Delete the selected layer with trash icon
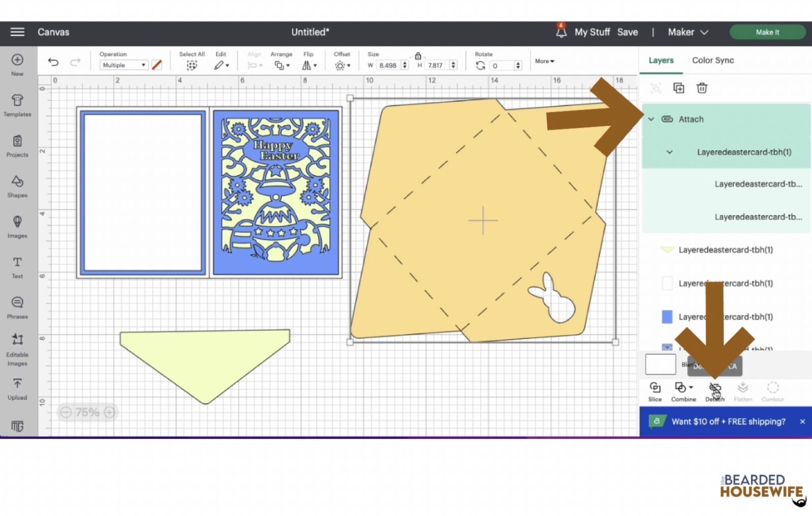 pyautogui.click(x=702, y=88)
